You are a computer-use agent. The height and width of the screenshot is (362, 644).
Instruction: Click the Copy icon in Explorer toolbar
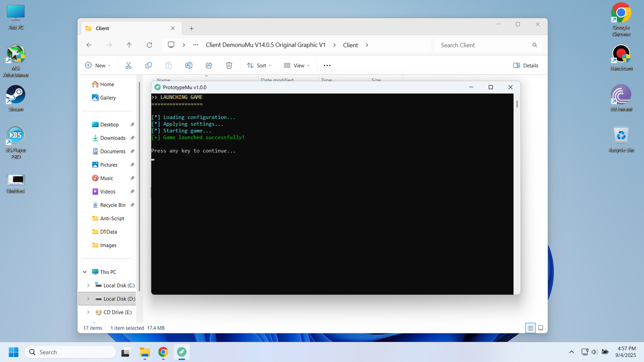148,65
